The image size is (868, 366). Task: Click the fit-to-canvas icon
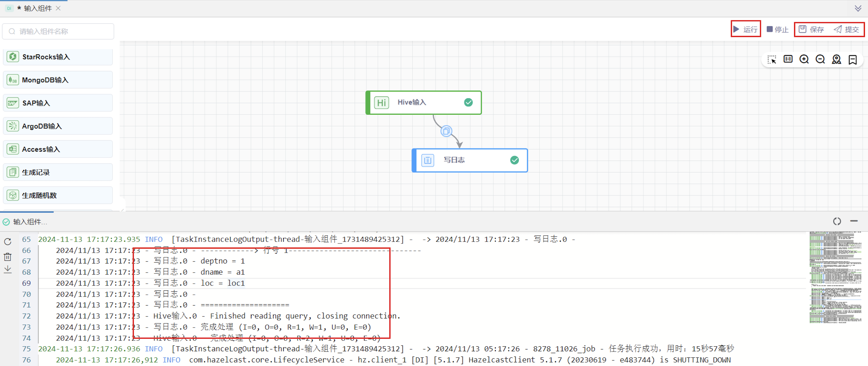coord(788,59)
